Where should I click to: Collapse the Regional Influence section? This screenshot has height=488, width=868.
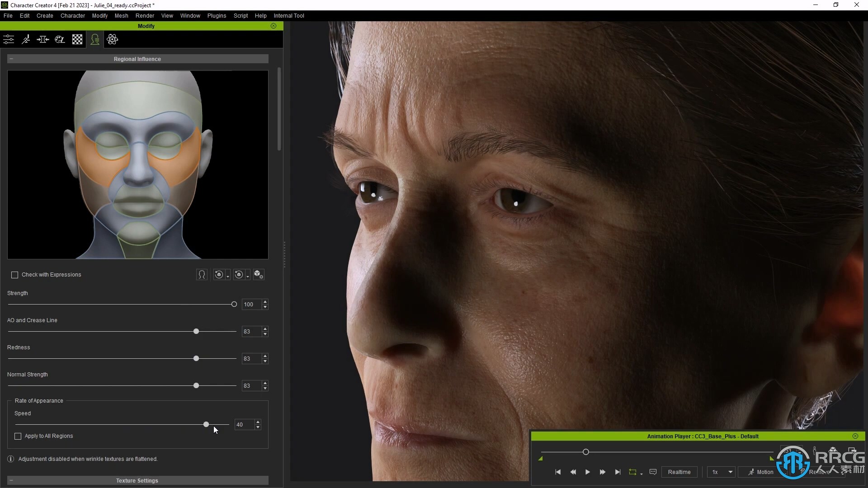click(11, 59)
